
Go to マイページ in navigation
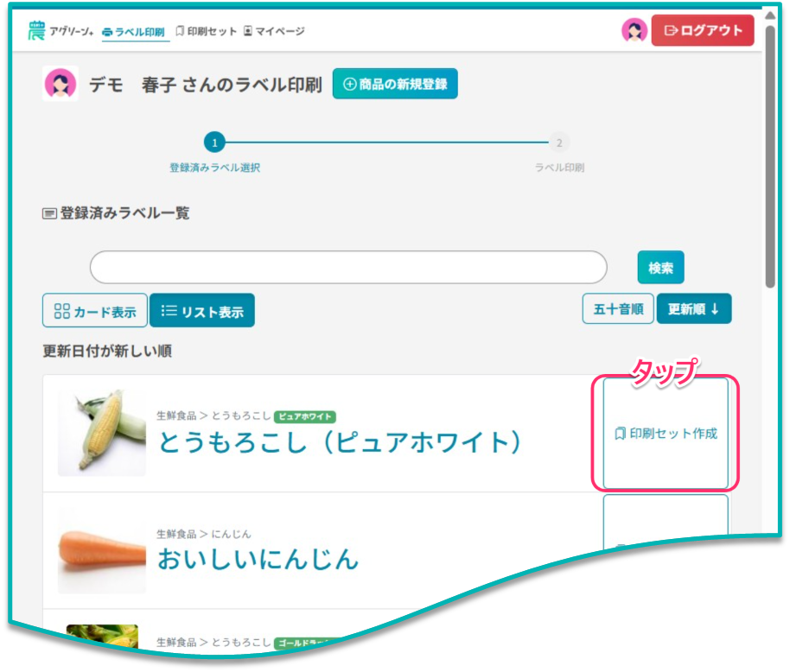(x=273, y=31)
